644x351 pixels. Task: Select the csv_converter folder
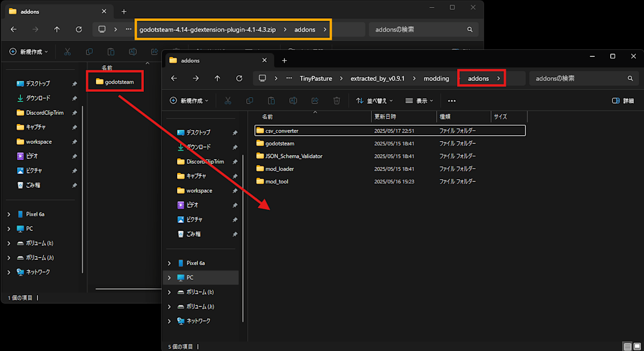coord(390,130)
